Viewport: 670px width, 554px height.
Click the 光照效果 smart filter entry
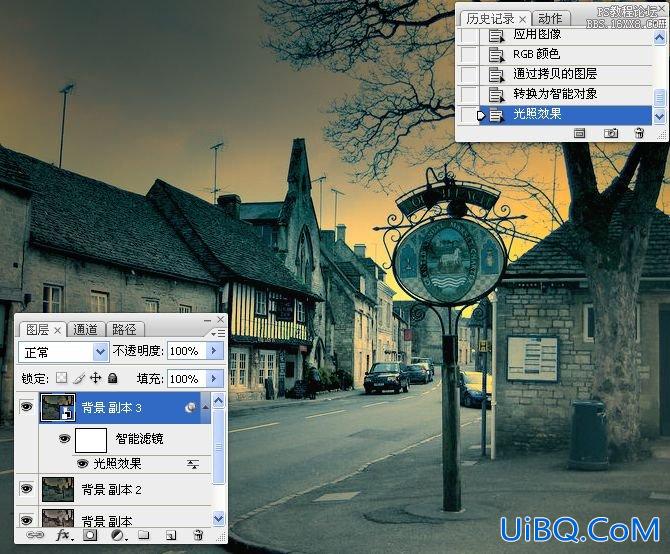(x=117, y=464)
